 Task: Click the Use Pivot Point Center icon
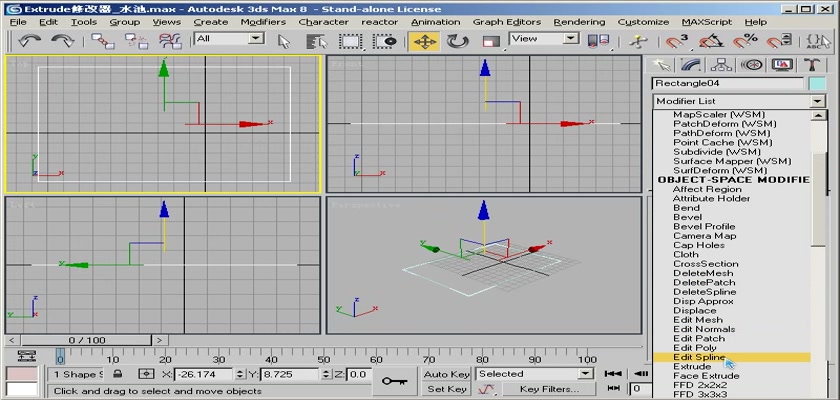coord(598,41)
